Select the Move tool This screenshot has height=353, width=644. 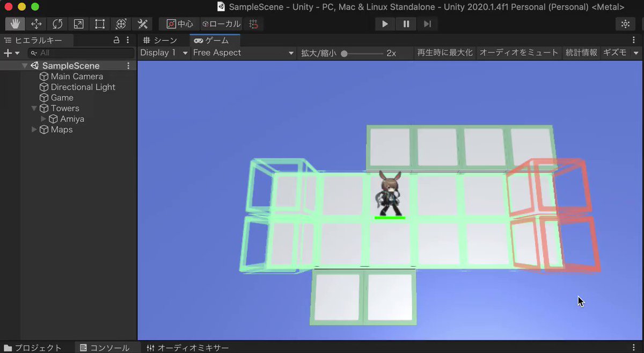36,24
